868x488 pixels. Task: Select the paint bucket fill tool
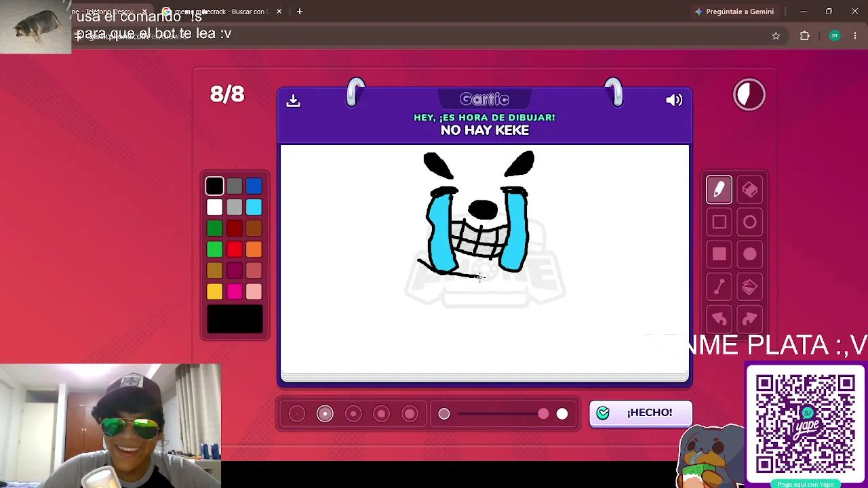pos(749,287)
